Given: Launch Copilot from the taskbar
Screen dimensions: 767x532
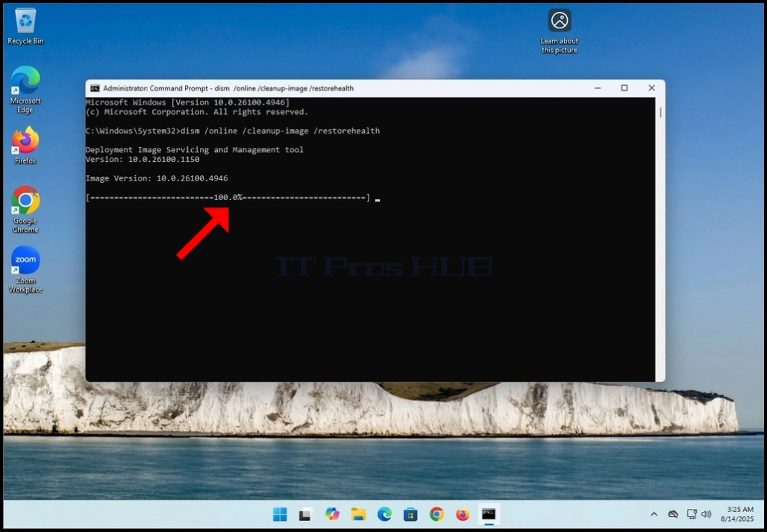Looking at the screenshot, I should pos(332,514).
